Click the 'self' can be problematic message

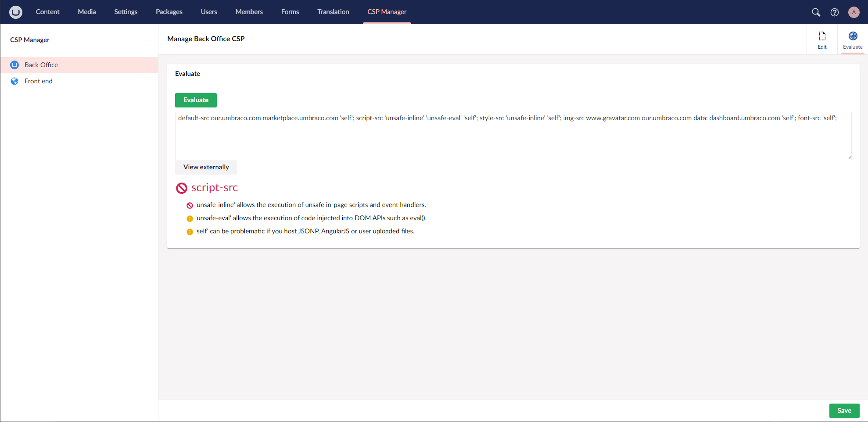coord(305,231)
